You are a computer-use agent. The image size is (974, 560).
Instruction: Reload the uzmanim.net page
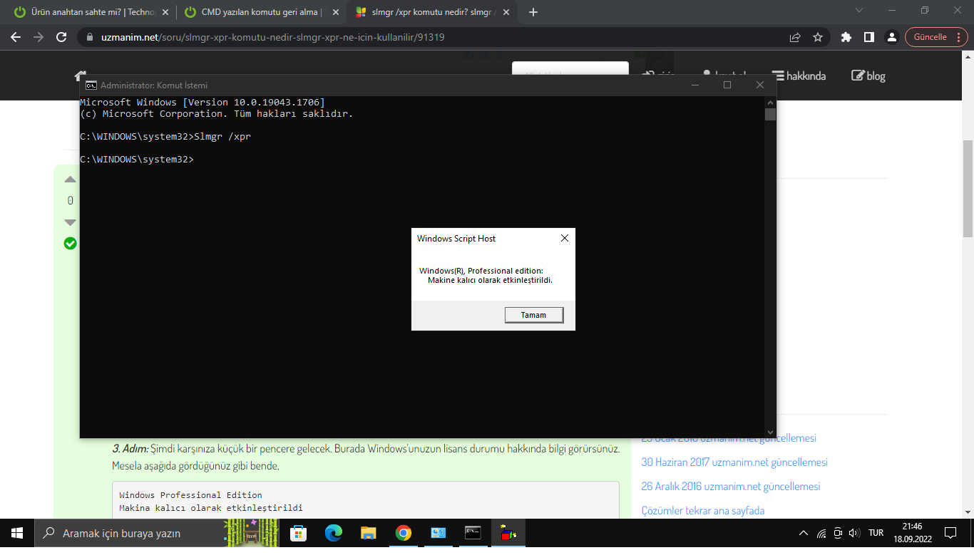point(61,37)
